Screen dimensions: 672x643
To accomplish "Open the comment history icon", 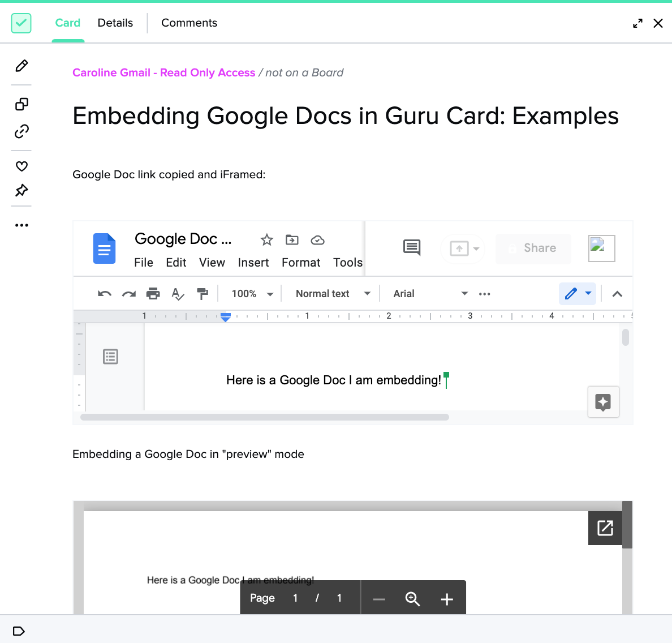I will (412, 247).
